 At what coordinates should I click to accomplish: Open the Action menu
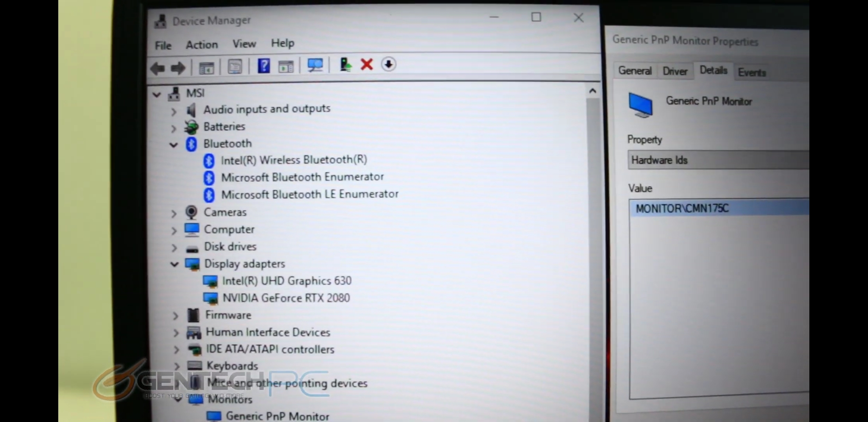point(202,45)
